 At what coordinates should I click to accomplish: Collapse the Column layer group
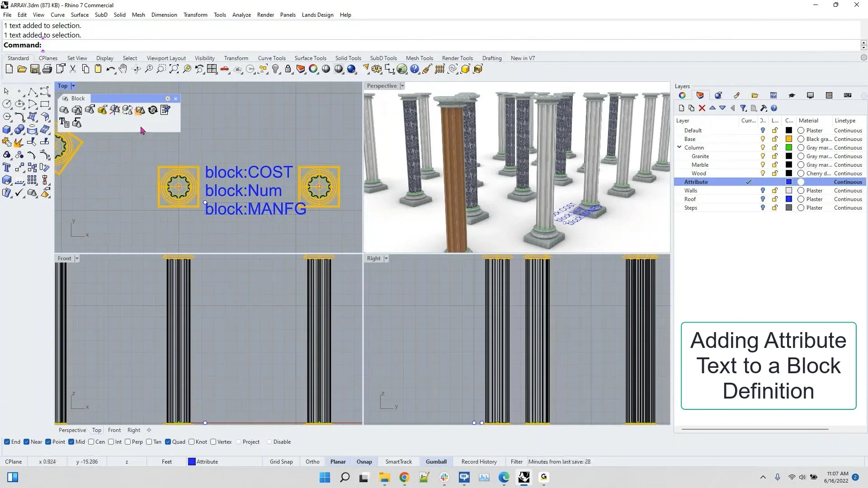click(679, 147)
